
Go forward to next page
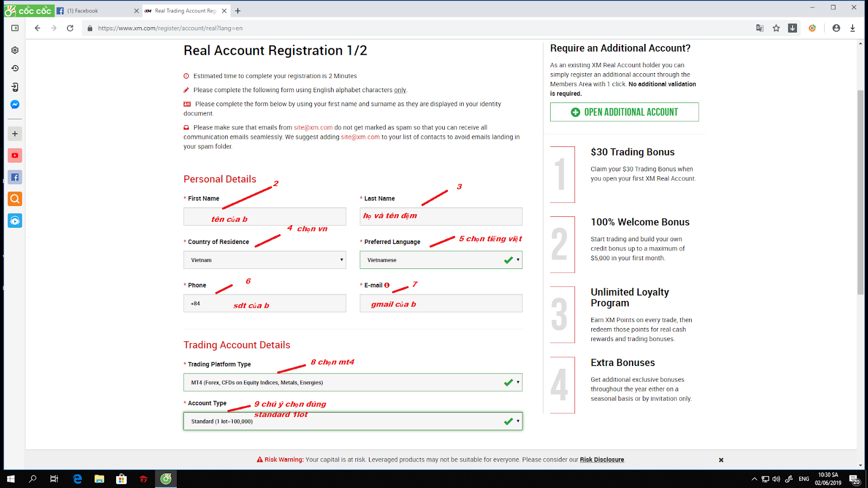click(x=54, y=28)
